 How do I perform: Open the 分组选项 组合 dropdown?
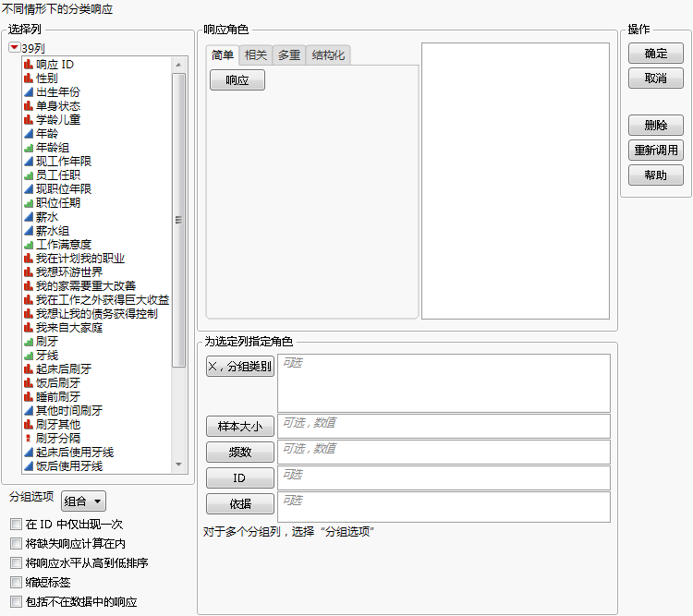83,501
